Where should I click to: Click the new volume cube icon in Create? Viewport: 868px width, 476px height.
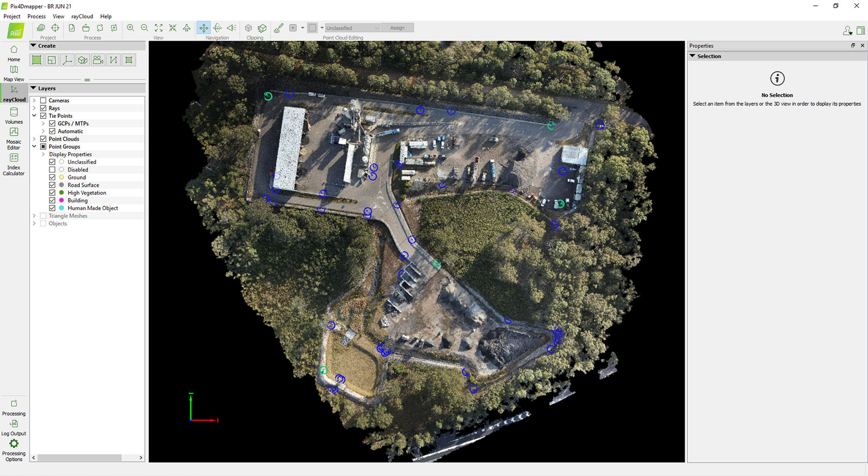82,60
